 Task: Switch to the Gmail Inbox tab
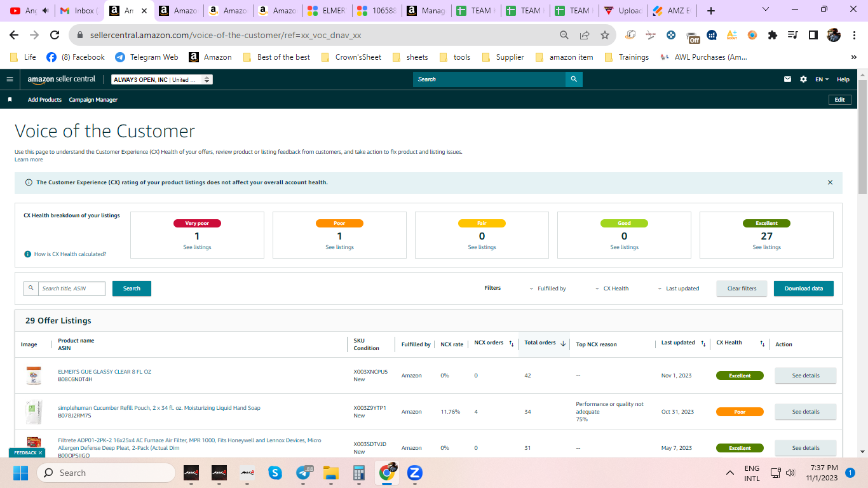pyautogui.click(x=78, y=11)
